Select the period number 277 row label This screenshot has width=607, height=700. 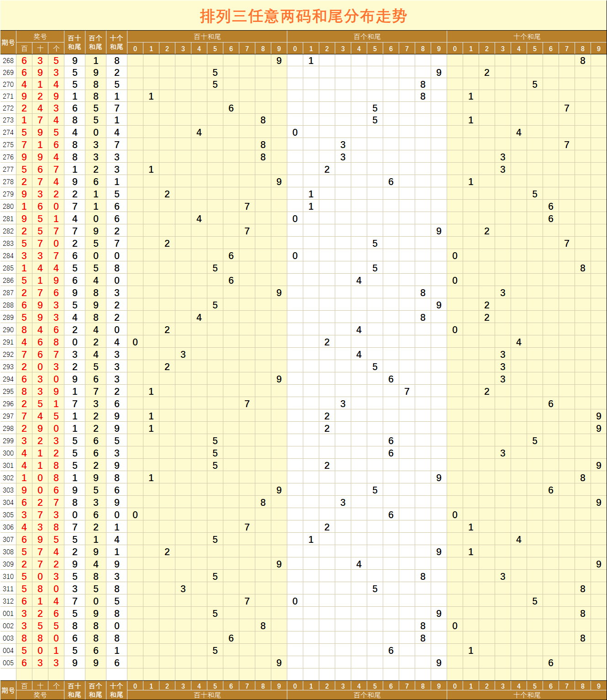point(8,170)
